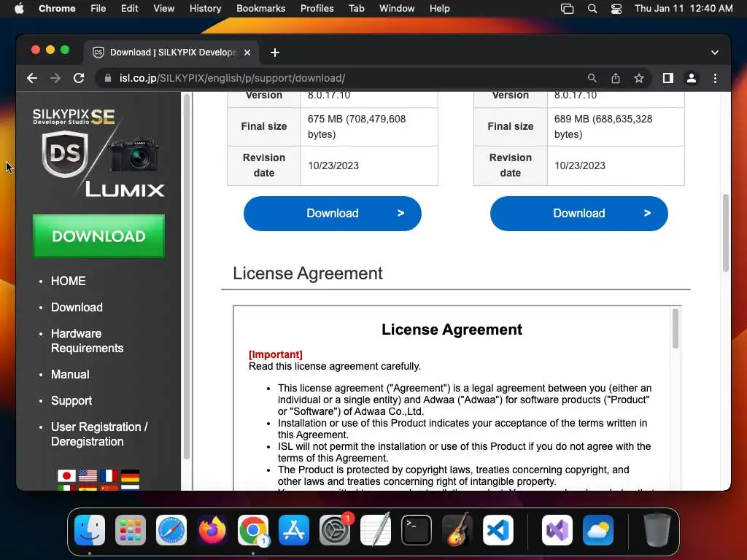Click Download button for the 675 MB version
Screen dimensions: 747x560
[333, 214]
